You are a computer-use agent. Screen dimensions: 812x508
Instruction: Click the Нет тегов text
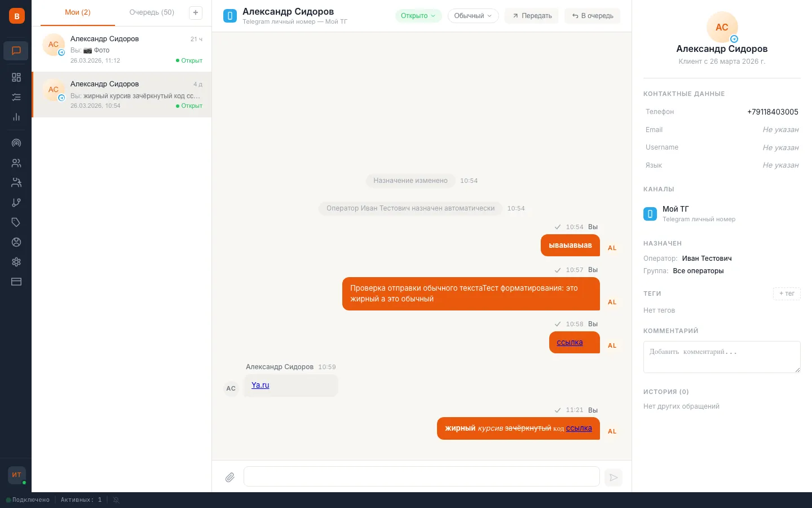click(659, 310)
